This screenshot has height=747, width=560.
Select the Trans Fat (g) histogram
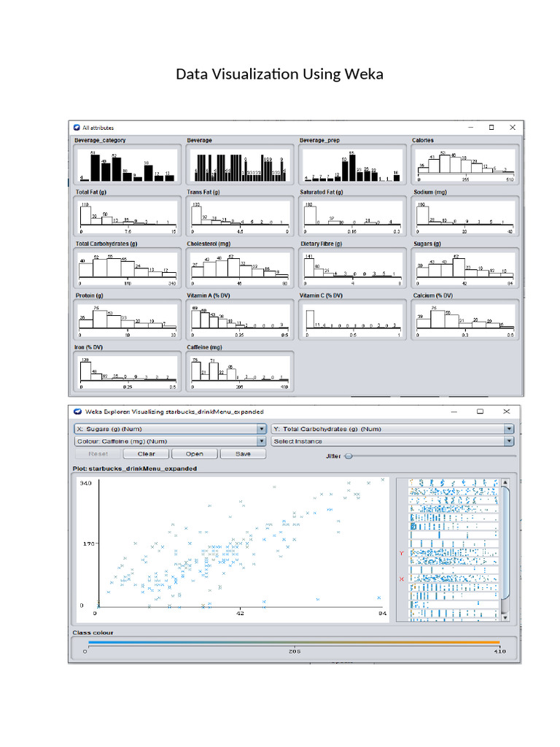239,216
